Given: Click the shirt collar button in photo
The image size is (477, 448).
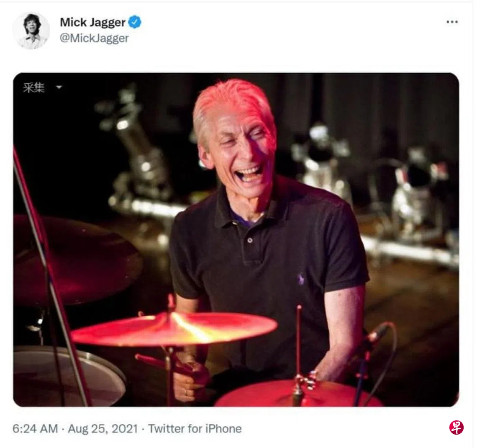Looking at the screenshot, I should (249, 241).
